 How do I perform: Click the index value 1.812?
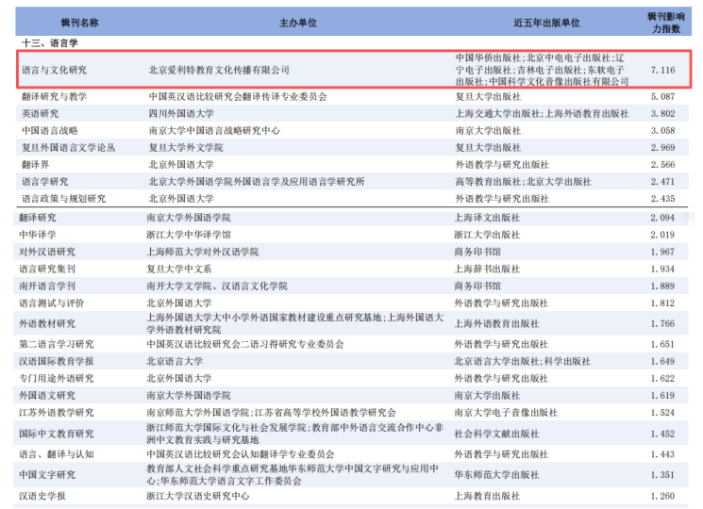[x=662, y=303]
